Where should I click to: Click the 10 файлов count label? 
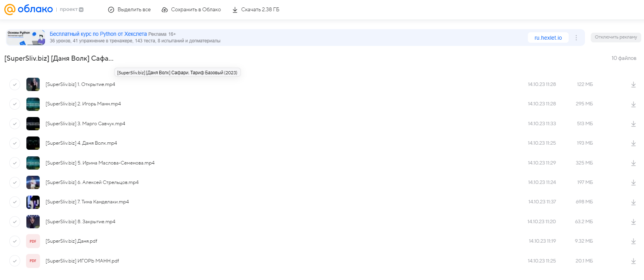point(624,58)
